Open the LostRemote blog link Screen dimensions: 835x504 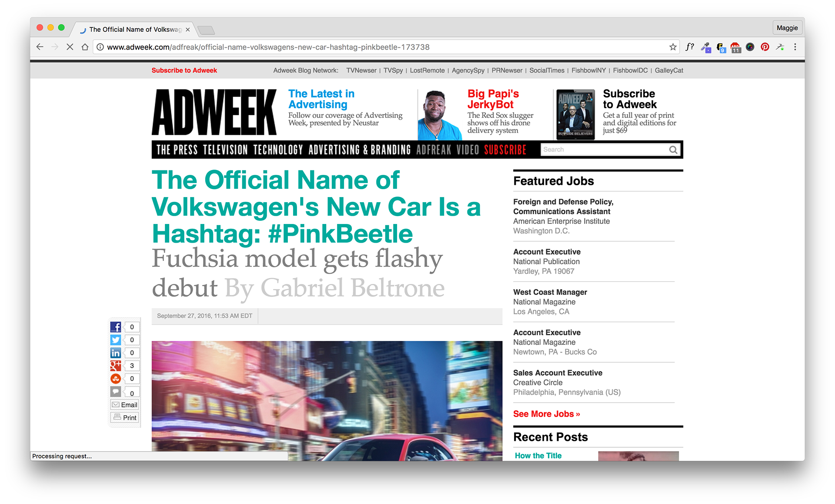(428, 70)
